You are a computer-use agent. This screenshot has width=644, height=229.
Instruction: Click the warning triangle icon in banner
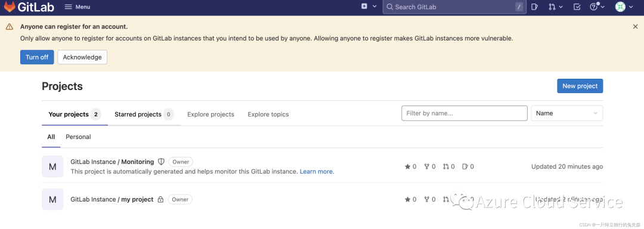9,27
